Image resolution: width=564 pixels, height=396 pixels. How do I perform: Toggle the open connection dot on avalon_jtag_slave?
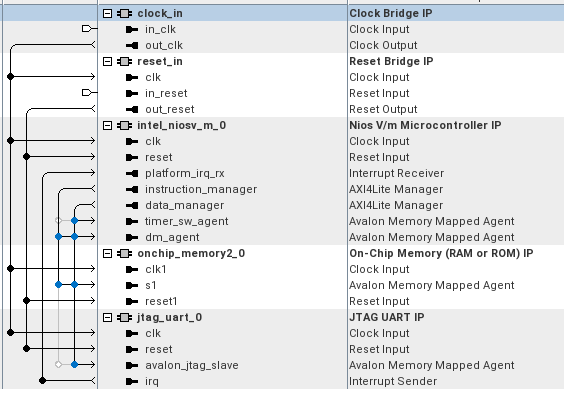click(58, 365)
